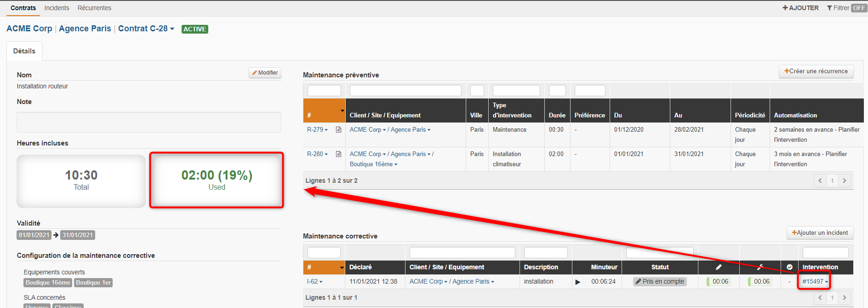The width and height of the screenshot is (868, 308).
Task: Open the Agence Paris breadcrumb link
Action: click(85, 29)
